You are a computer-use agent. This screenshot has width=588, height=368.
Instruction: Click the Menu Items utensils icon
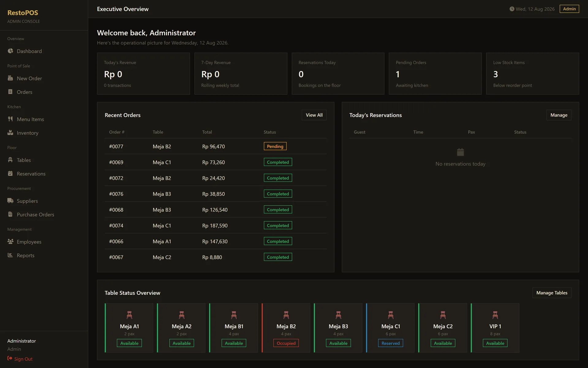(x=10, y=119)
